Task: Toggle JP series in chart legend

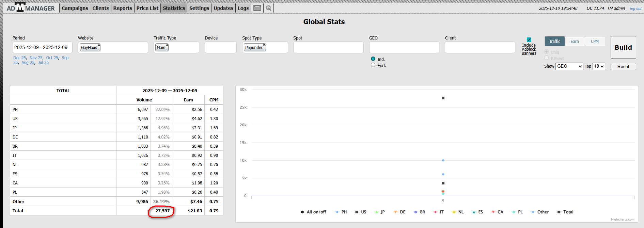Action: click(x=379, y=212)
